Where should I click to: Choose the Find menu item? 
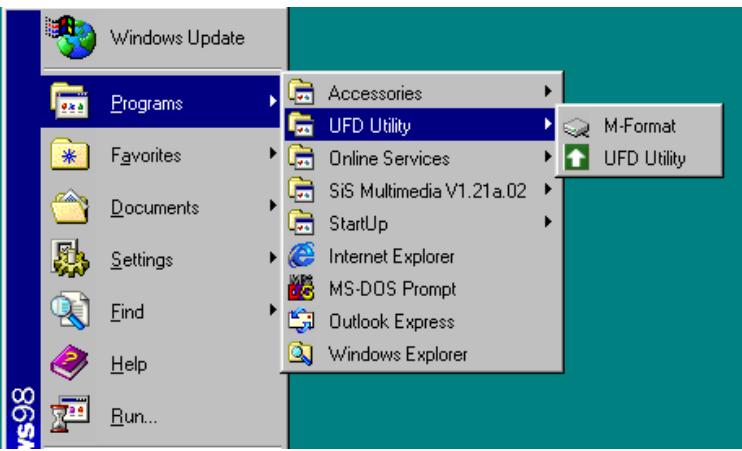pyautogui.click(x=161, y=311)
